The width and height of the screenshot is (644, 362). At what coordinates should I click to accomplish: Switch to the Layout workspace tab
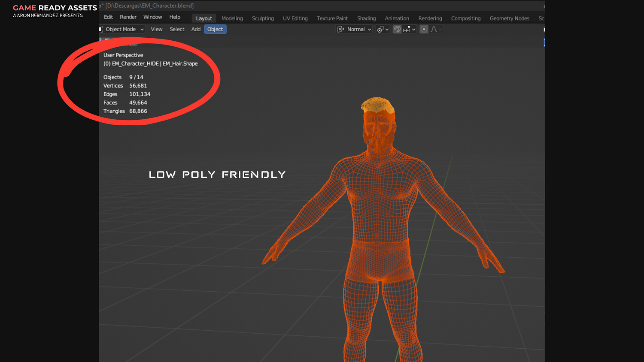point(204,18)
